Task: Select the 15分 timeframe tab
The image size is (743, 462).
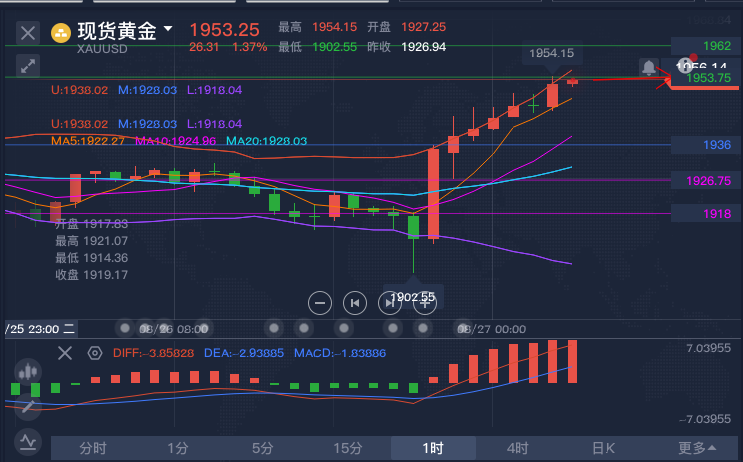Action: [347, 448]
